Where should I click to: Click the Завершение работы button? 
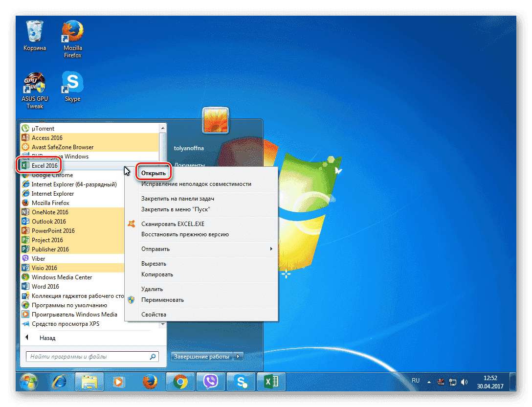click(201, 357)
